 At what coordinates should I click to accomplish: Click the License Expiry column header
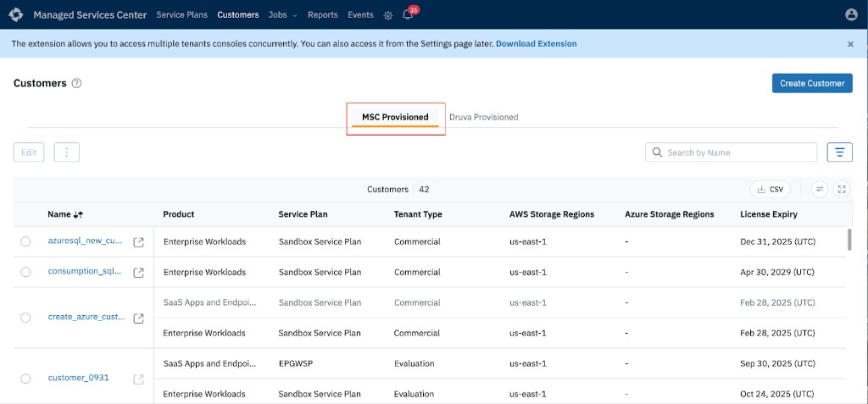tap(769, 214)
